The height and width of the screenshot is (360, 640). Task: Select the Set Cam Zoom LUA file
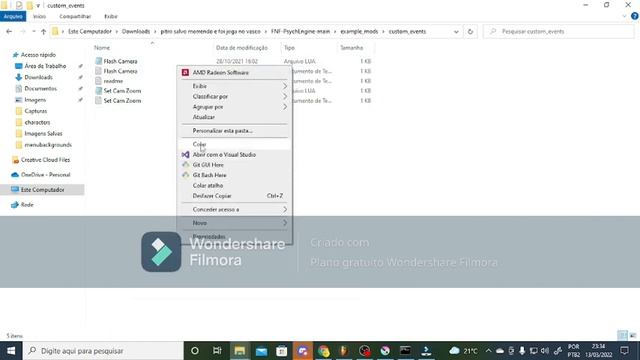click(x=122, y=91)
